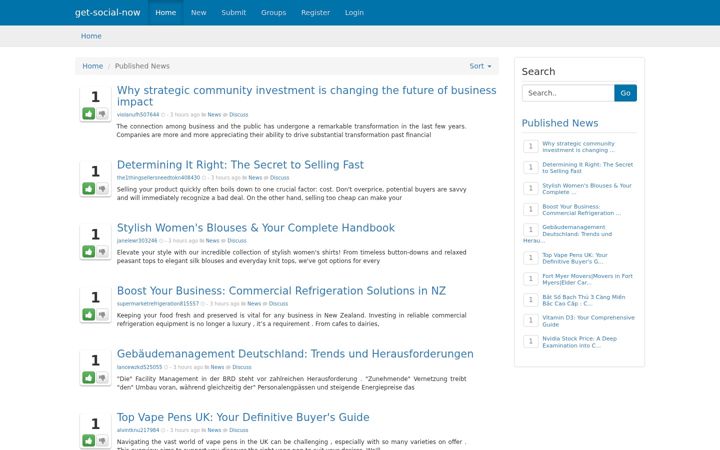Upvote Determining It Right post
Image resolution: width=720 pixels, height=450 pixels.
click(x=89, y=188)
